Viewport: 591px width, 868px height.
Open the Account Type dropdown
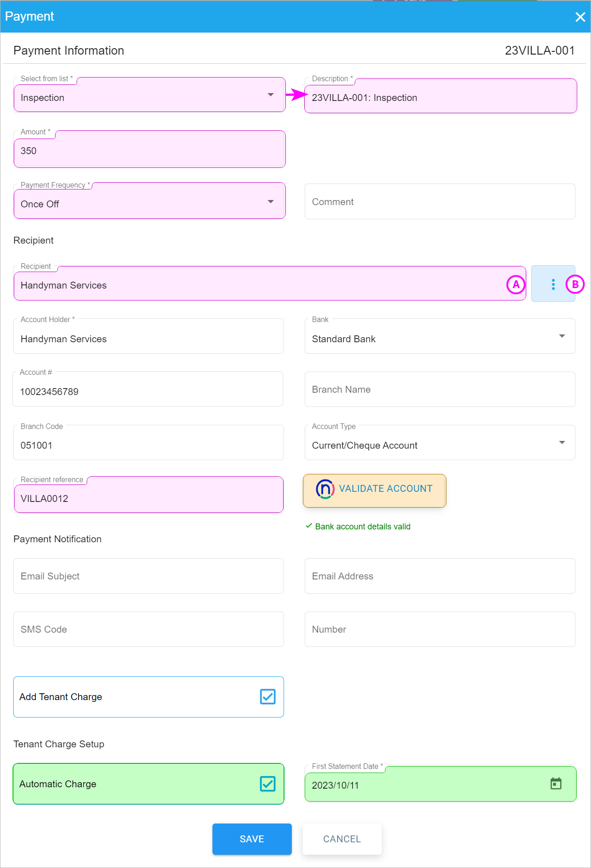tap(562, 443)
